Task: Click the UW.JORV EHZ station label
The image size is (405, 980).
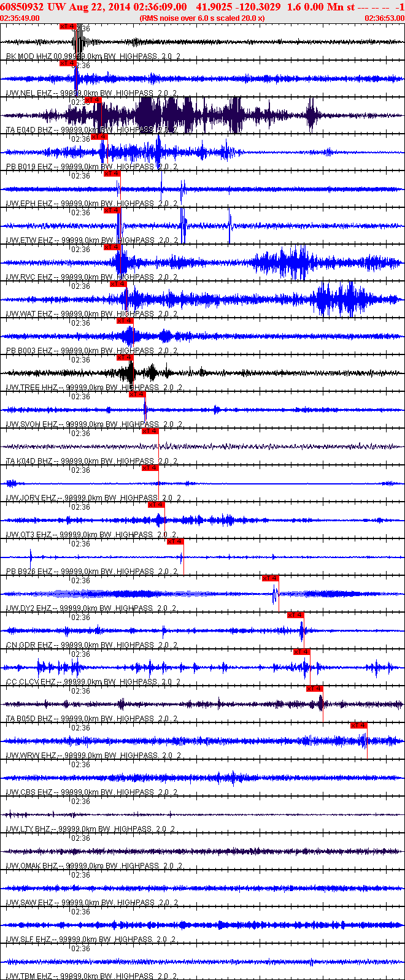Action: tap(93, 498)
